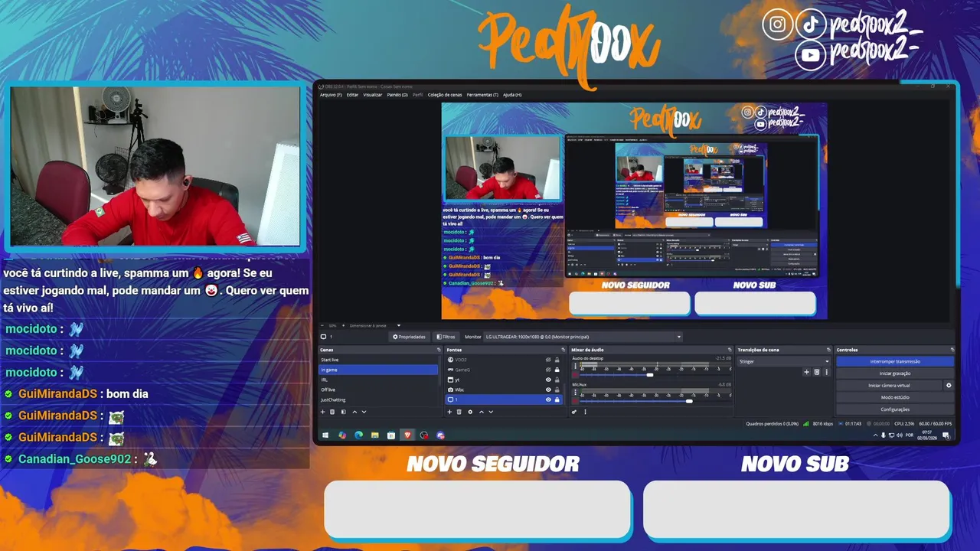Add a scene transition with plus icon
The height and width of the screenshot is (551, 980).
[x=806, y=372]
